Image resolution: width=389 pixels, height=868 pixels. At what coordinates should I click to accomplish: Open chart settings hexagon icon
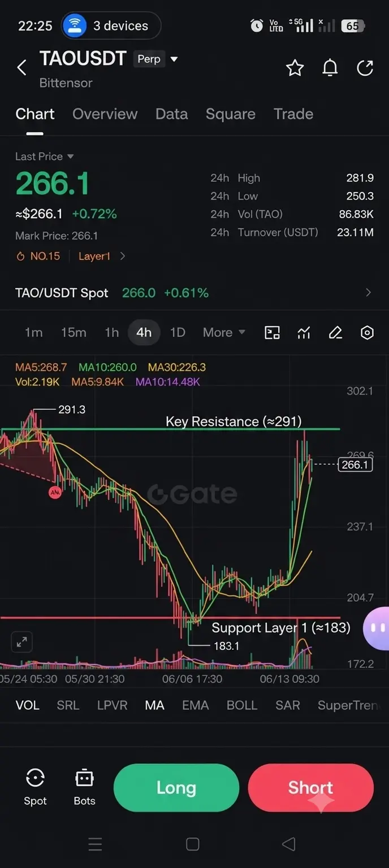(x=368, y=332)
